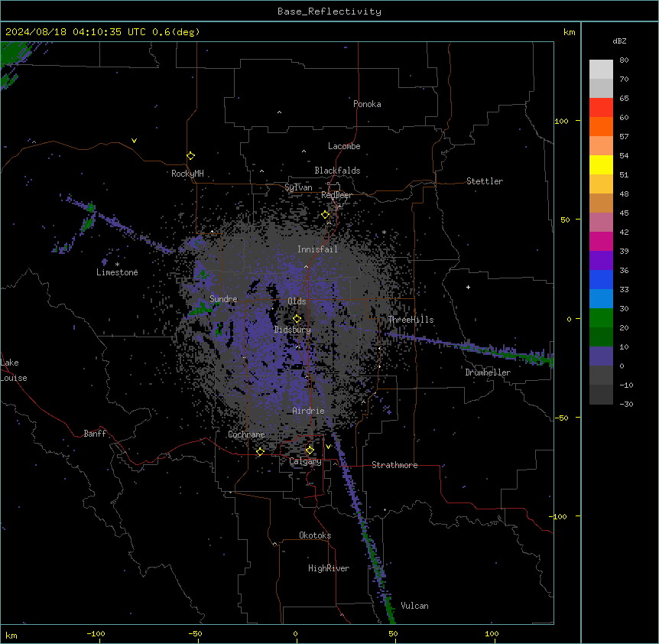Click the yellow radar site marker near Olds
Viewport: 659px width, 644px height.
click(x=297, y=318)
